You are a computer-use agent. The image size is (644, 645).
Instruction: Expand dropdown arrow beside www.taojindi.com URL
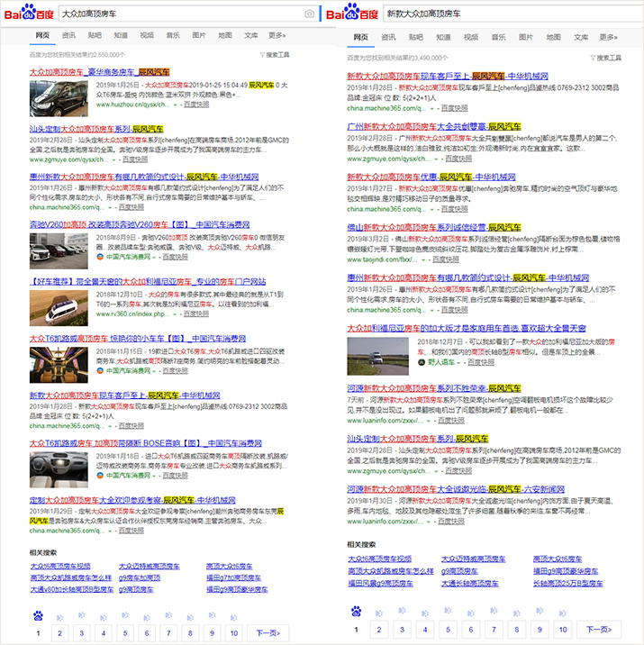pos(423,260)
